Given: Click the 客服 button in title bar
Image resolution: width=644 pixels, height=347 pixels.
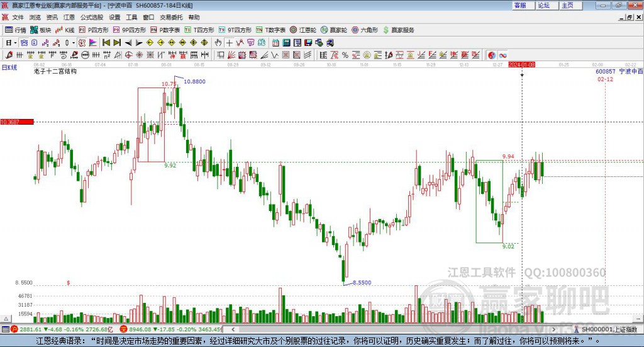Looking at the screenshot, I should tap(523, 5).
